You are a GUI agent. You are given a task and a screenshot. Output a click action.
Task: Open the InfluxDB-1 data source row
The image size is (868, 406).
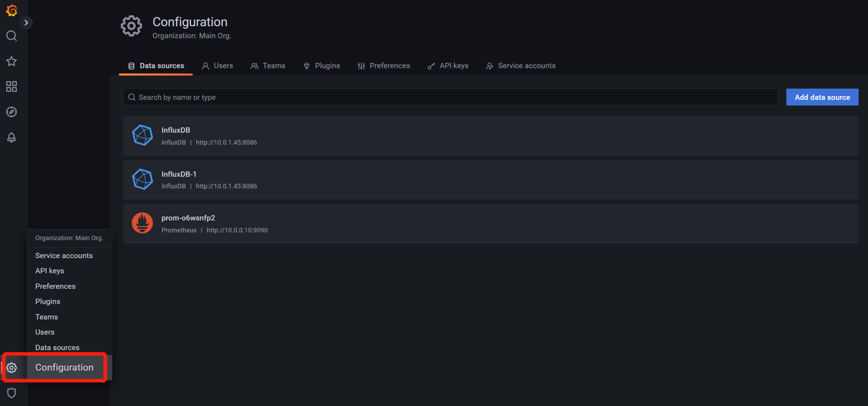(491, 180)
